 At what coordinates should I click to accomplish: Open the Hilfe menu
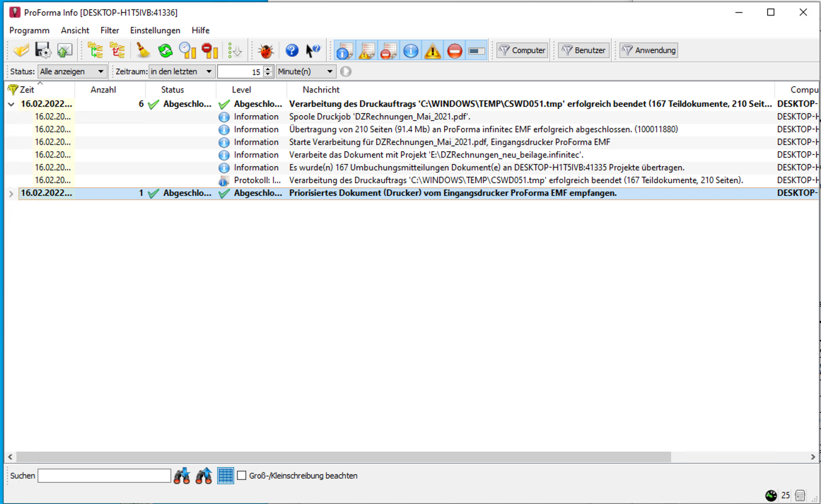(201, 30)
